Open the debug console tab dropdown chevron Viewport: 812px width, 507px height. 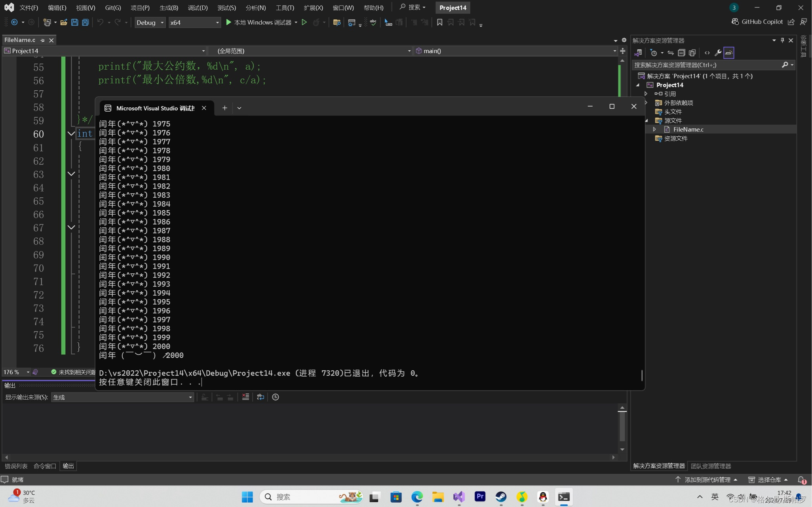(239, 108)
